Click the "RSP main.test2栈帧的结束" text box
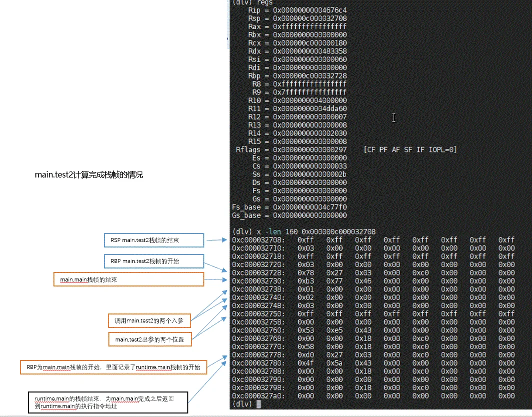This screenshot has width=532, height=417. click(x=154, y=240)
